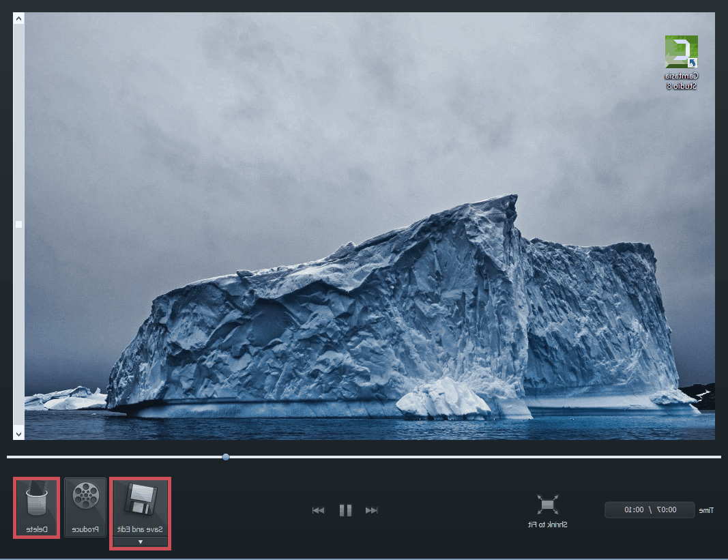Viewport: 728px width, 560px height.
Task: Click the vertical scrollbar up arrow
Action: [x=18, y=18]
